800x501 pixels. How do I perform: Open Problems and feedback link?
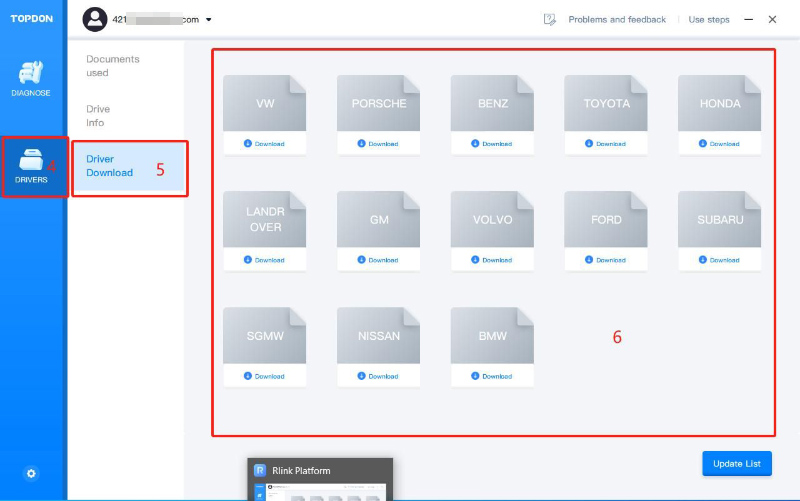coord(616,19)
